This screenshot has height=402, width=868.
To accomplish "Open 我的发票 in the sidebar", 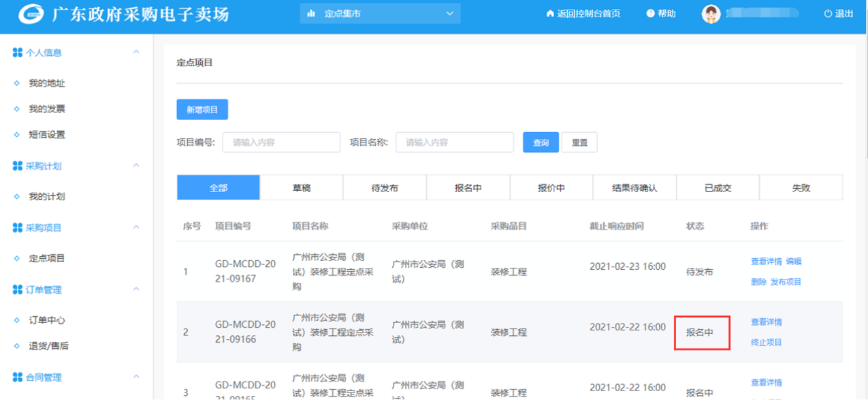I will click(47, 109).
